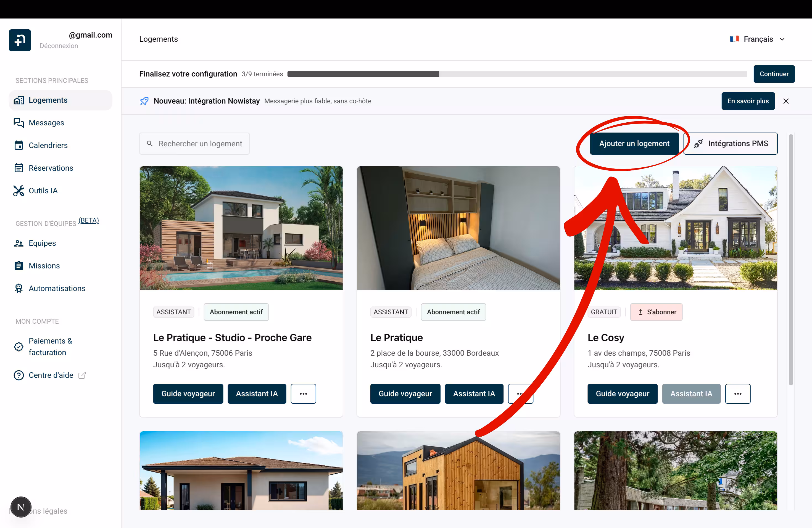Open more options for Le Cosy

click(x=738, y=394)
